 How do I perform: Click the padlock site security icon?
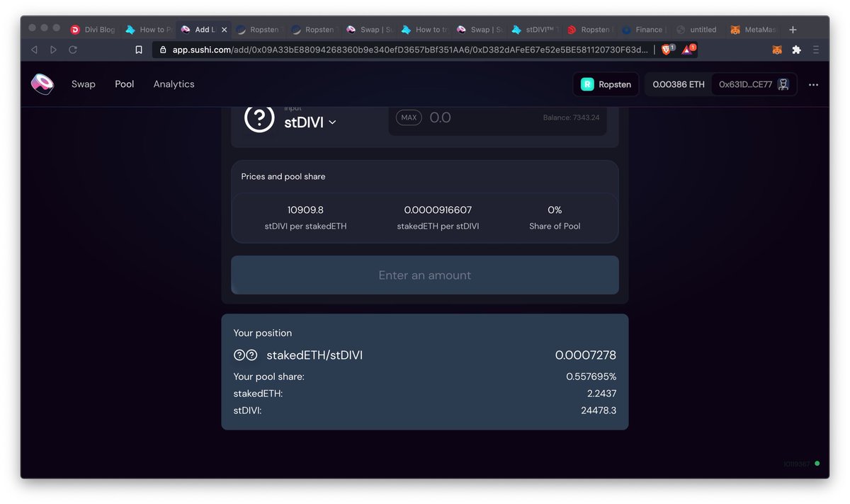[163, 50]
